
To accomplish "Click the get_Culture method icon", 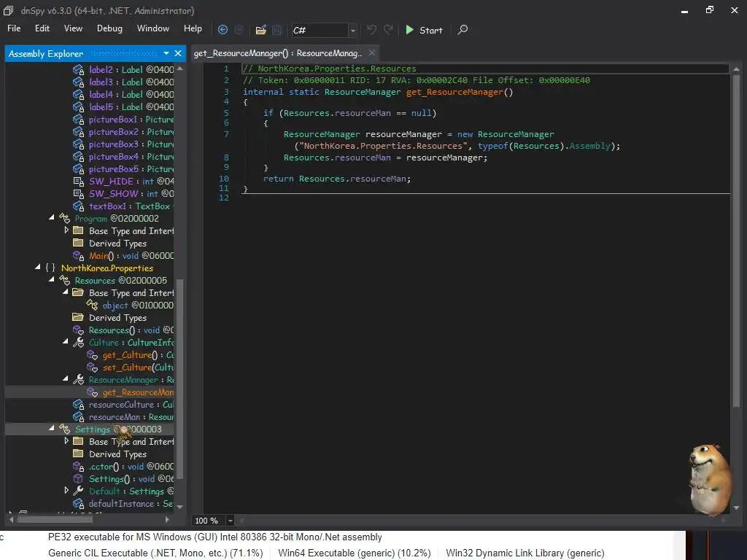I will [92, 355].
